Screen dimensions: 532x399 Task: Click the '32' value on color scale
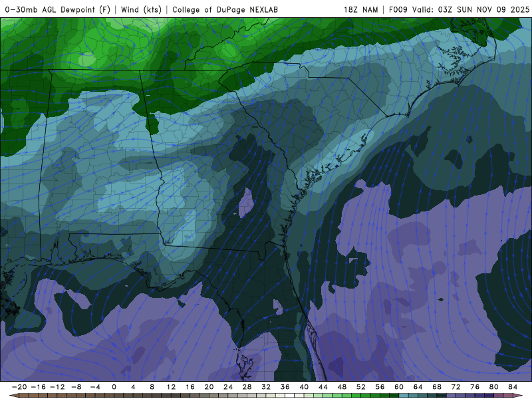click(266, 387)
